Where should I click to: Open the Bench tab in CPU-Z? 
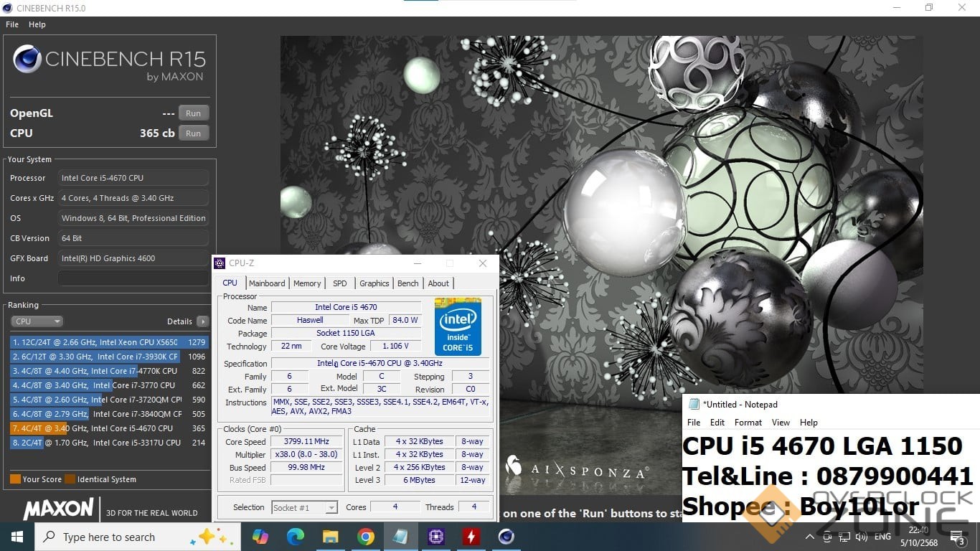407,283
